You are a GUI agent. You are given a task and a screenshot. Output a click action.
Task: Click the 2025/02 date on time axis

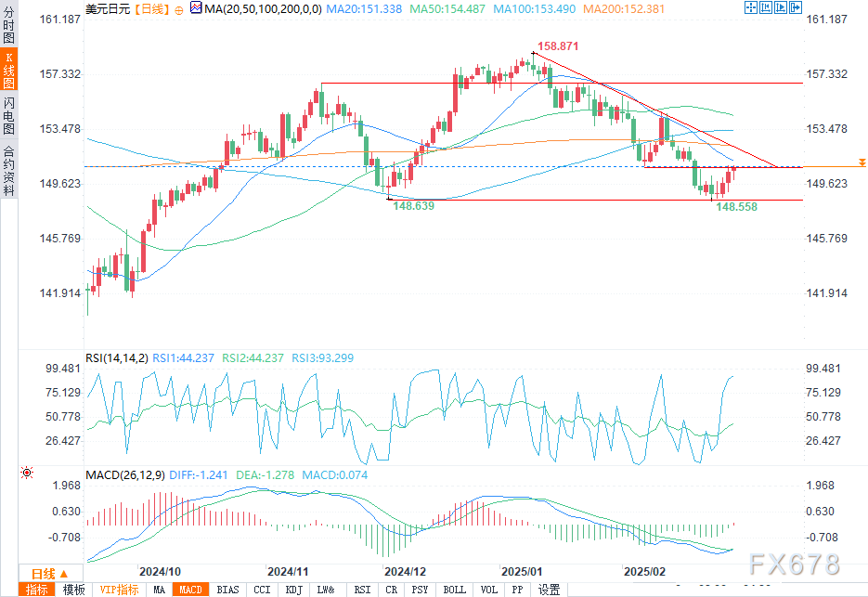(644, 572)
